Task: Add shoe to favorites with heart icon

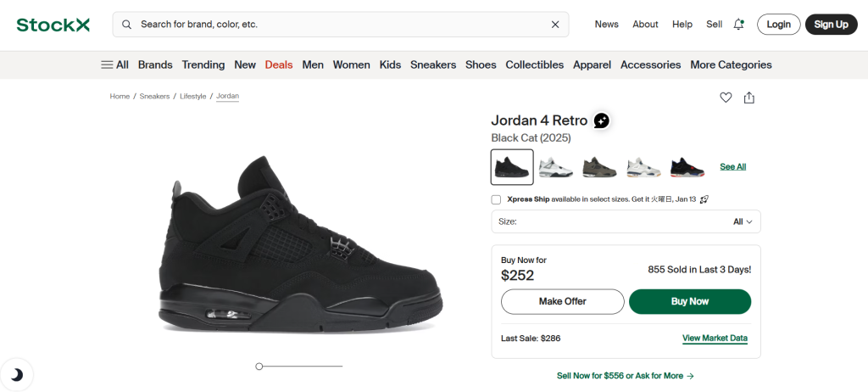Action: click(726, 98)
